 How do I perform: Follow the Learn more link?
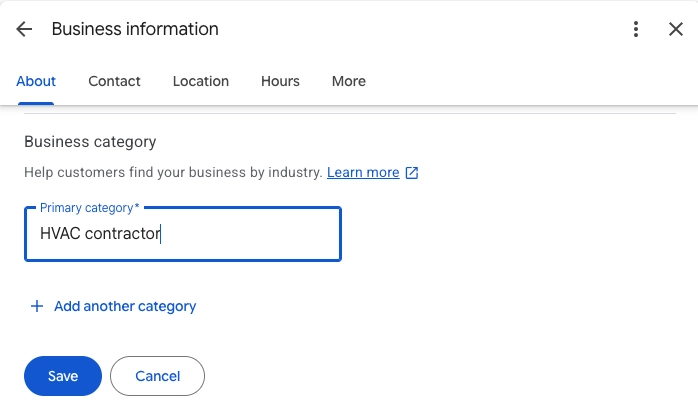(x=363, y=172)
